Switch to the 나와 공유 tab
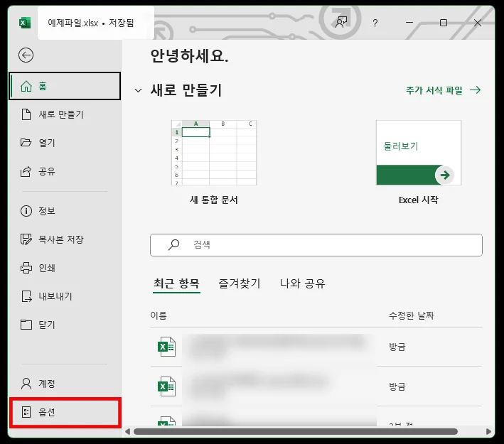The width and height of the screenshot is (504, 444). [302, 283]
